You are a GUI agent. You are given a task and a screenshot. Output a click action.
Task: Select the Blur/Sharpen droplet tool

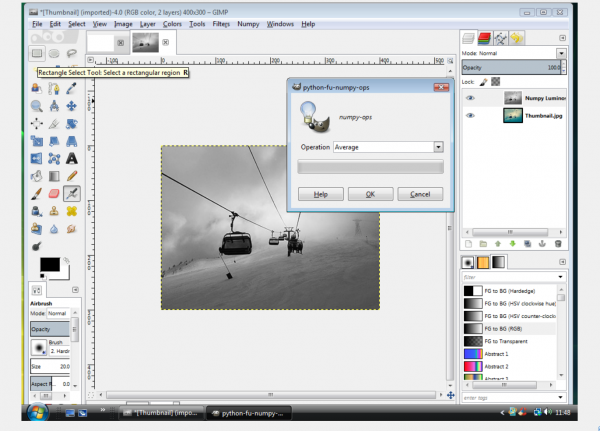(54, 229)
